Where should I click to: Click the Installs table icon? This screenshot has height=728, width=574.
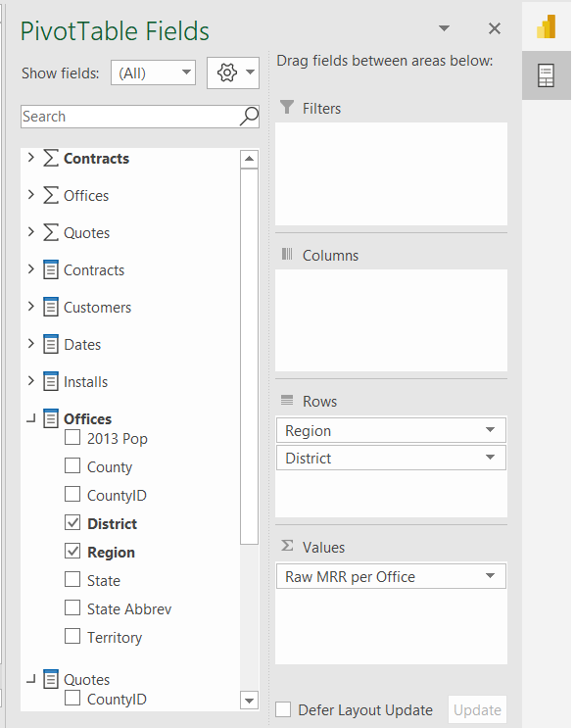click(51, 381)
